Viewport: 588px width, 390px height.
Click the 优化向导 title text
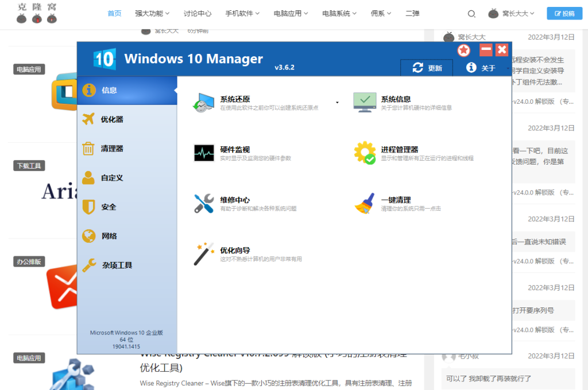(x=235, y=250)
